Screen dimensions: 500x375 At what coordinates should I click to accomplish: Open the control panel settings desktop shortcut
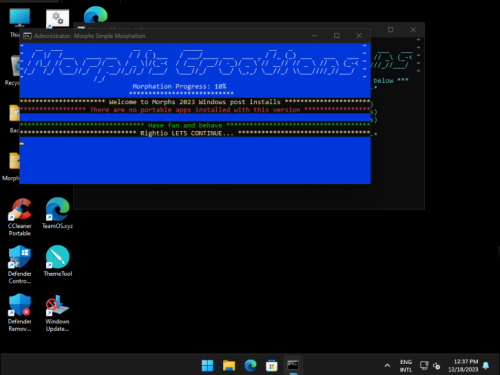point(57,18)
